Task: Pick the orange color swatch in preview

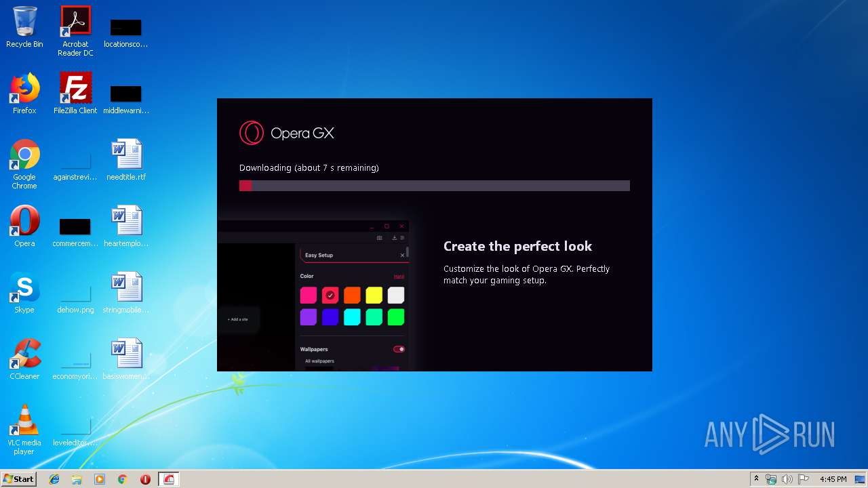Action: point(352,296)
